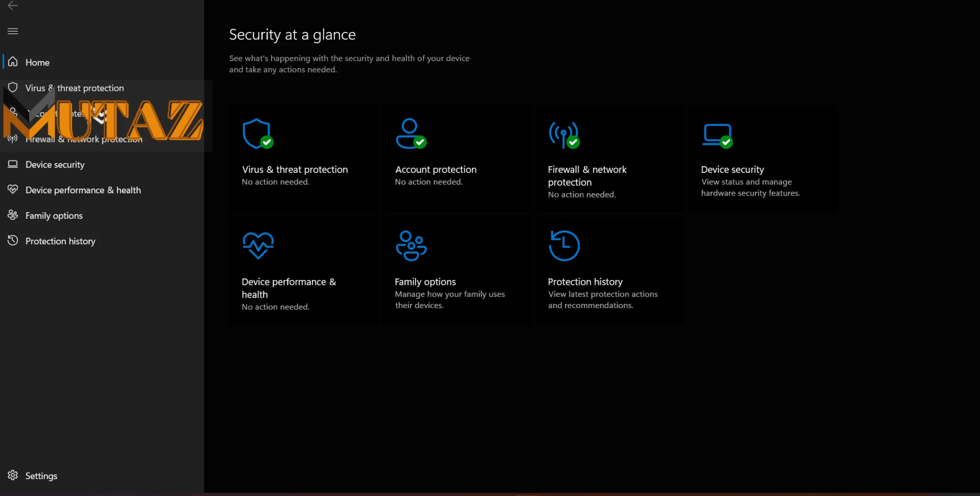Open the hamburger navigation menu
980x496 pixels.
click(x=13, y=31)
